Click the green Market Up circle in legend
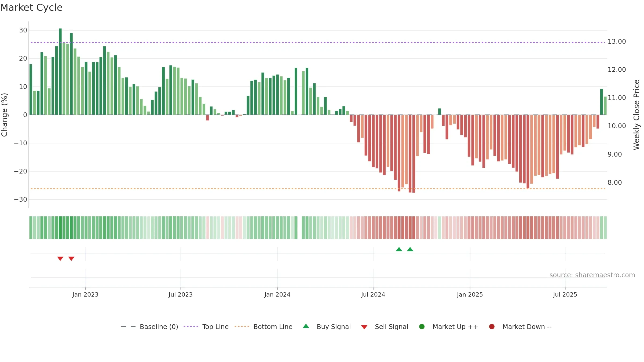 pyautogui.click(x=422, y=327)
